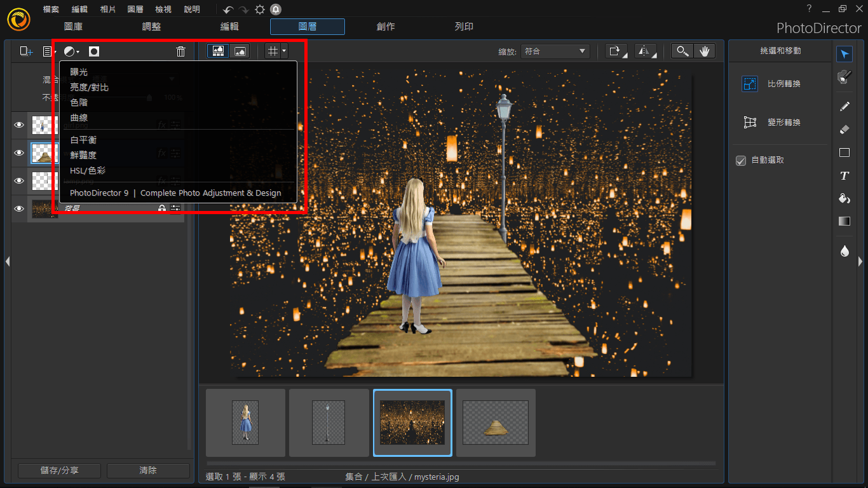Select the rectangle shape tool
Image resolution: width=868 pixels, height=488 pixels.
coord(844,152)
